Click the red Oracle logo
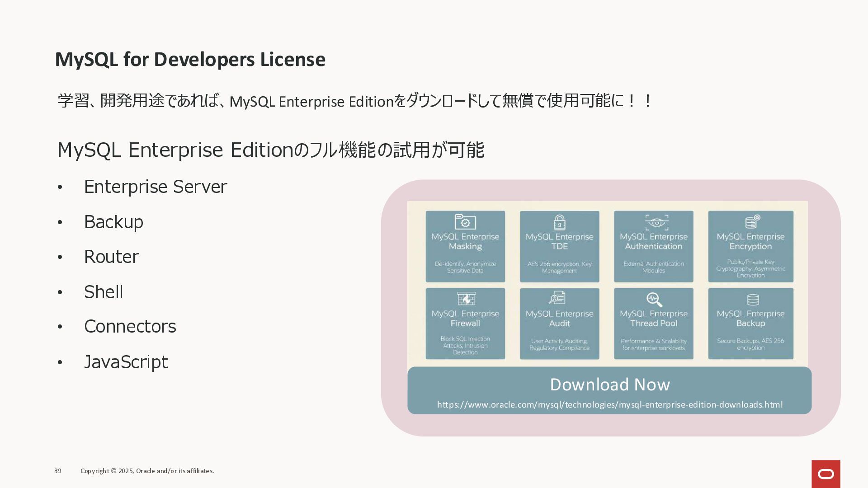 coord(826,474)
